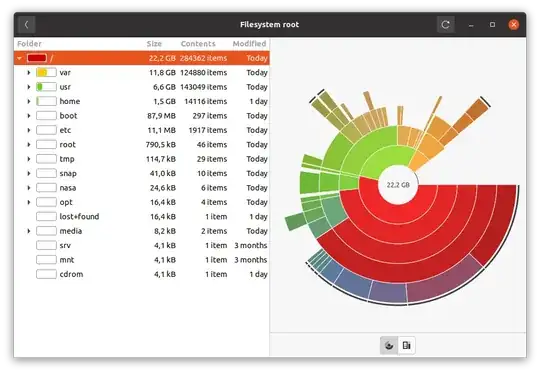Screen dimensions: 540x373
Task: Switch to rings chart view
Action: [389, 345]
